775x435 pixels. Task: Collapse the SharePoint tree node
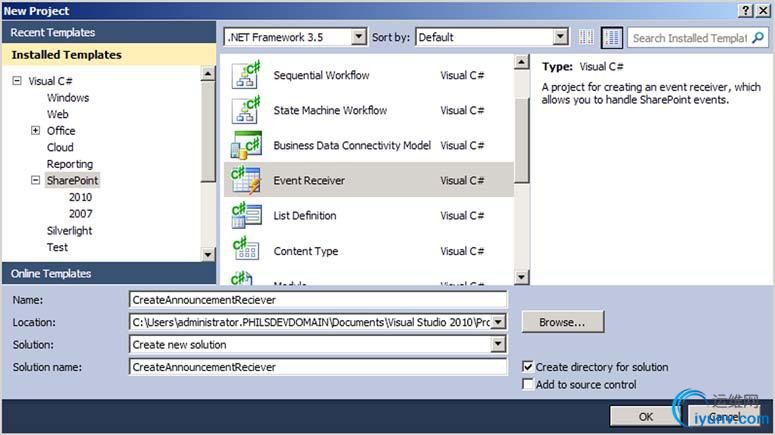pos(35,180)
